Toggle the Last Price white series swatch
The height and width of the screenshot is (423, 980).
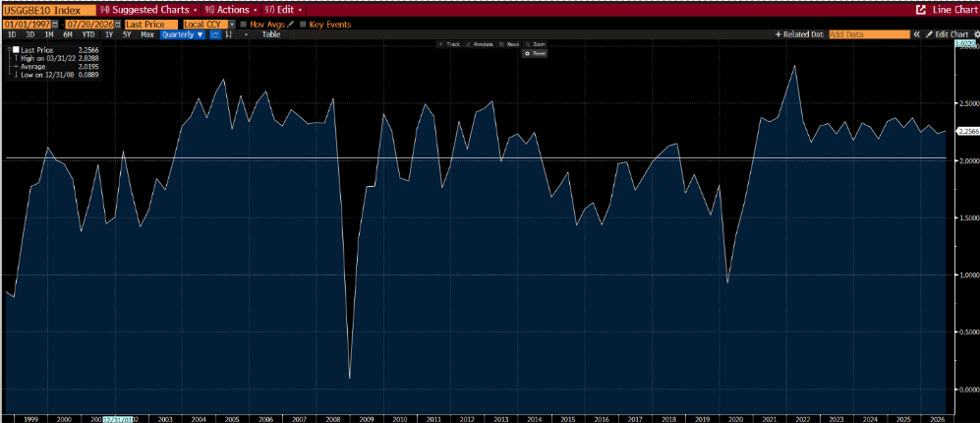16,49
